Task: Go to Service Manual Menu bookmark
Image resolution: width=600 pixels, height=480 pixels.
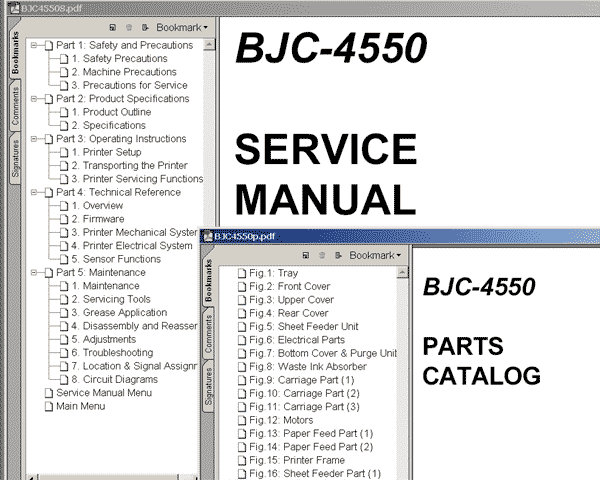Action: pyautogui.click(x=104, y=393)
